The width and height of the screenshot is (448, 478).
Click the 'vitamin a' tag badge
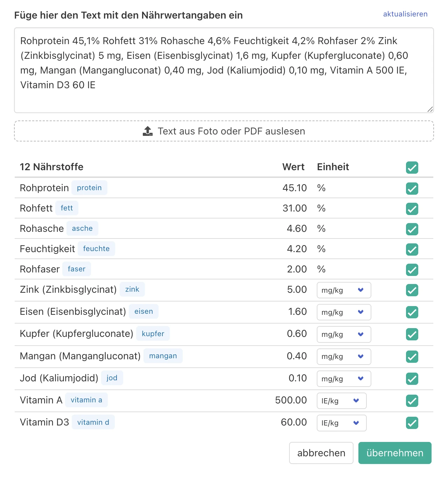86,400
